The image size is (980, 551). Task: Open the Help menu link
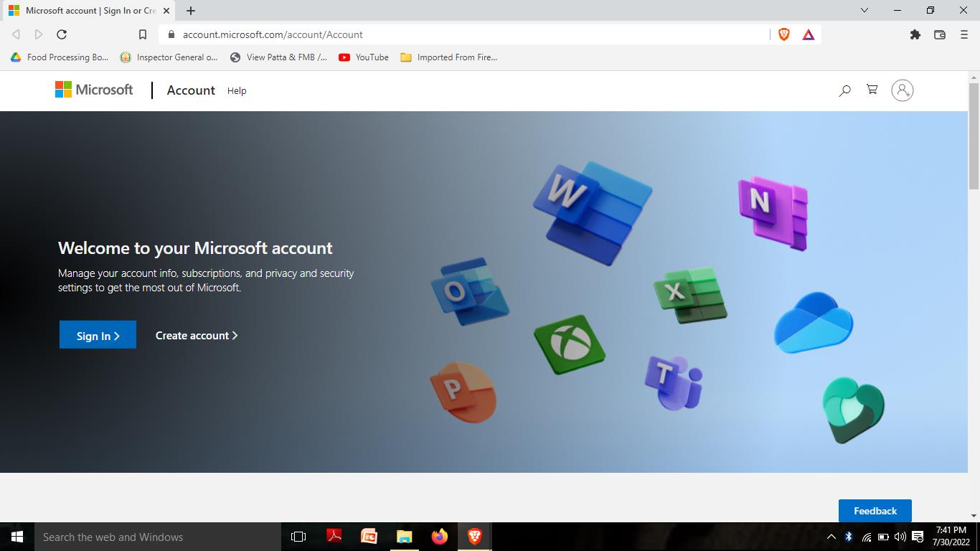237,90
